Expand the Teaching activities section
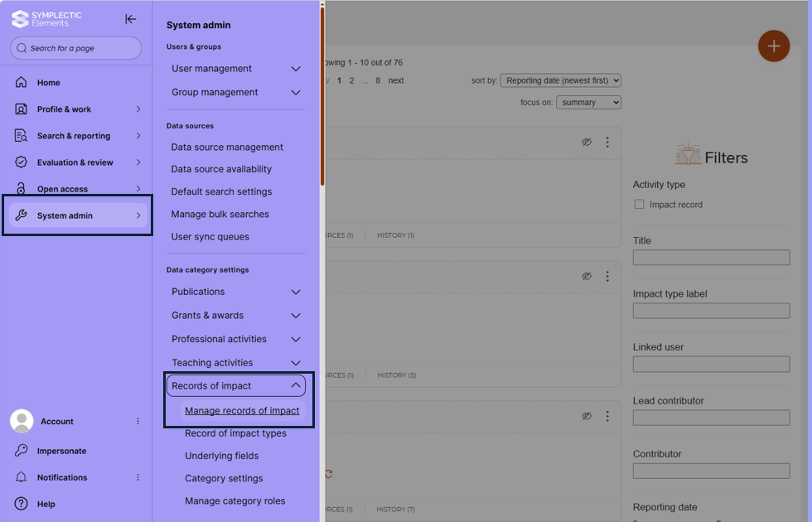The image size is (812, 522). point(236,363)
